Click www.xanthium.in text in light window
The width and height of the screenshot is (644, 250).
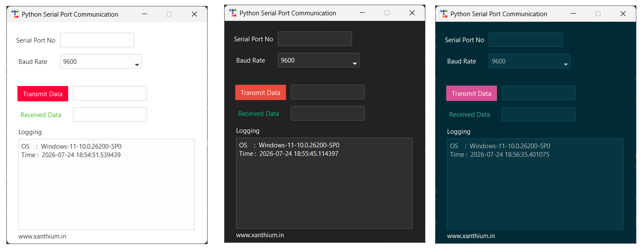point(42,236)
